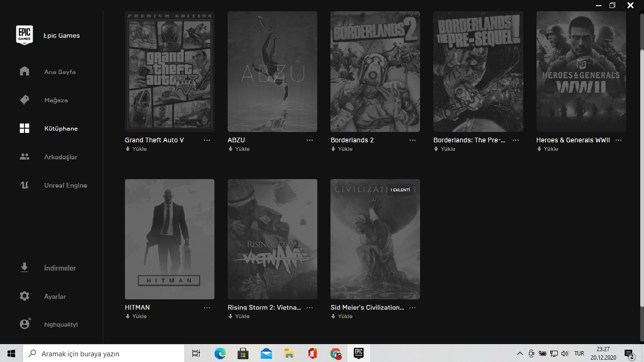Select the Borderlands 2 cover art
Screen dimensions: 644x362
pyautogui.click(x=375, y=72)
